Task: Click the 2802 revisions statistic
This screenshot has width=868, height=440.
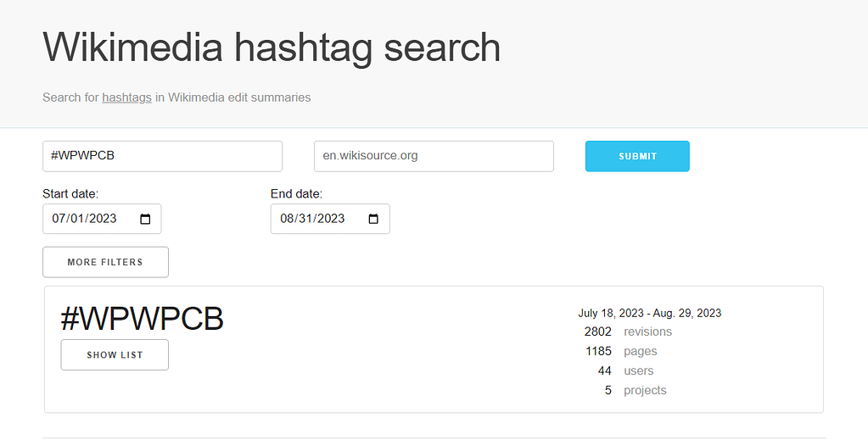Action: click(628, 331)
